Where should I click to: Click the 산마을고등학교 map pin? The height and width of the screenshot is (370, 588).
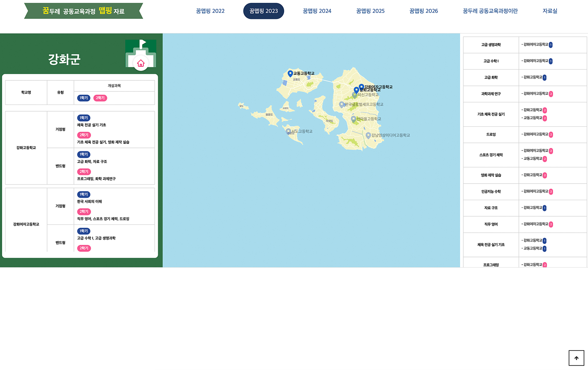[x=354, y=119]
